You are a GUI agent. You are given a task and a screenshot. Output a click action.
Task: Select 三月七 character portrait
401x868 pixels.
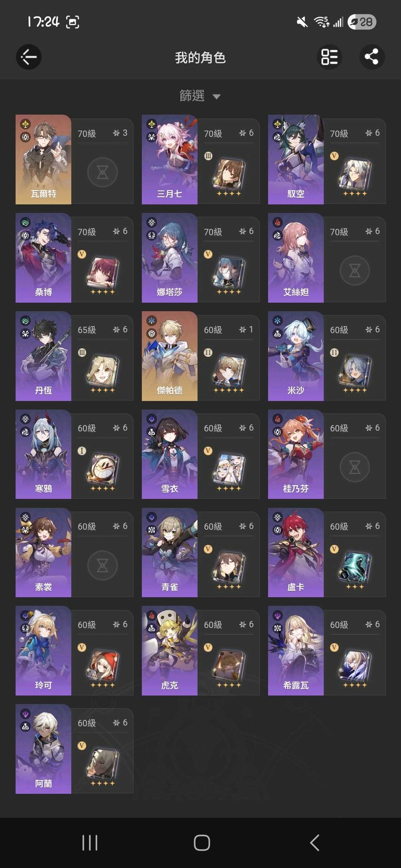[169, 160]
